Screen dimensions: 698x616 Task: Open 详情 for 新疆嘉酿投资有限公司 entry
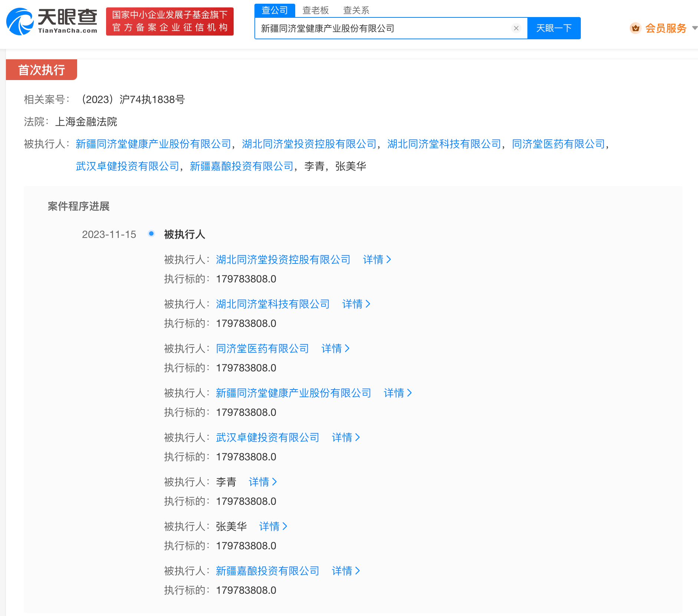346,571
